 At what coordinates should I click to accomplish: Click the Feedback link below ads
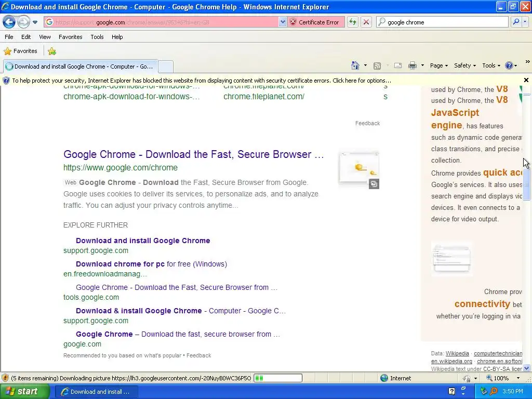point(367,124)
